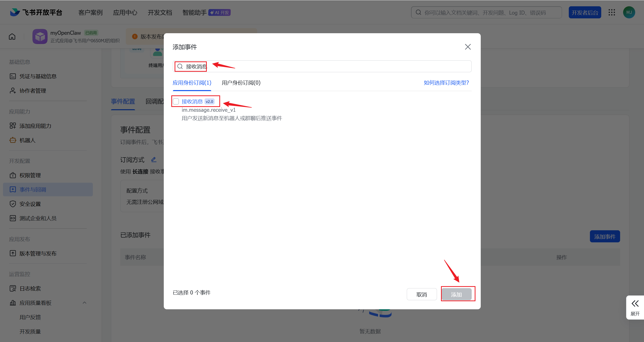The height and width of the screenshot is (342, 644).
Task: Close the 添加事件 dialog with X
Action: 468,47
